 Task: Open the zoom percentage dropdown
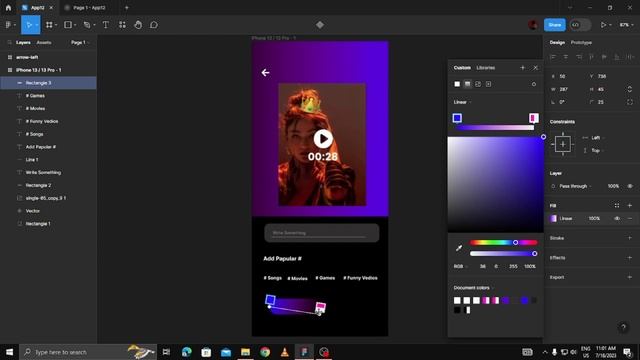point(627,25)
